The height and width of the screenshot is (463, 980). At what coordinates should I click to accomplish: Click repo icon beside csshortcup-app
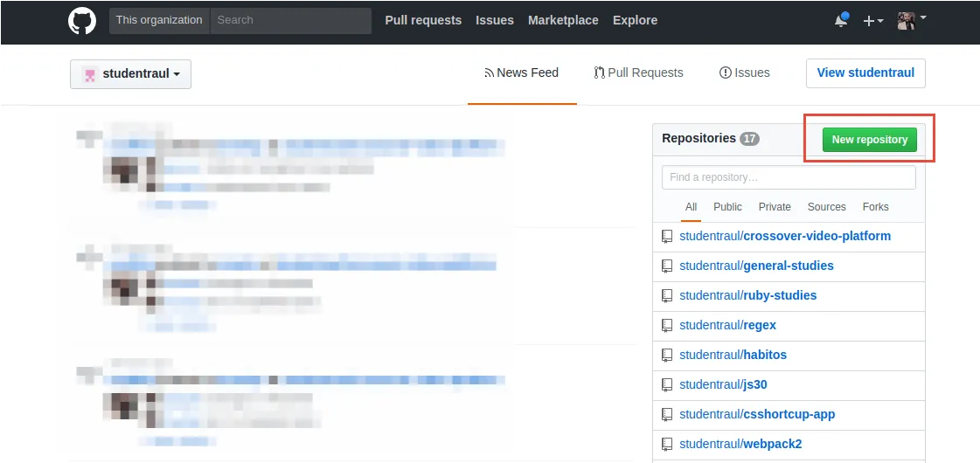click(668, 414)
